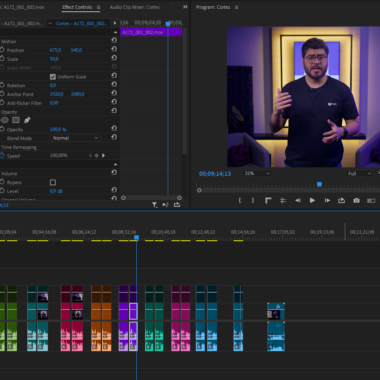Click the Opacity value 100,0 %
380x380 pixels.
click(x=58, y=129)
